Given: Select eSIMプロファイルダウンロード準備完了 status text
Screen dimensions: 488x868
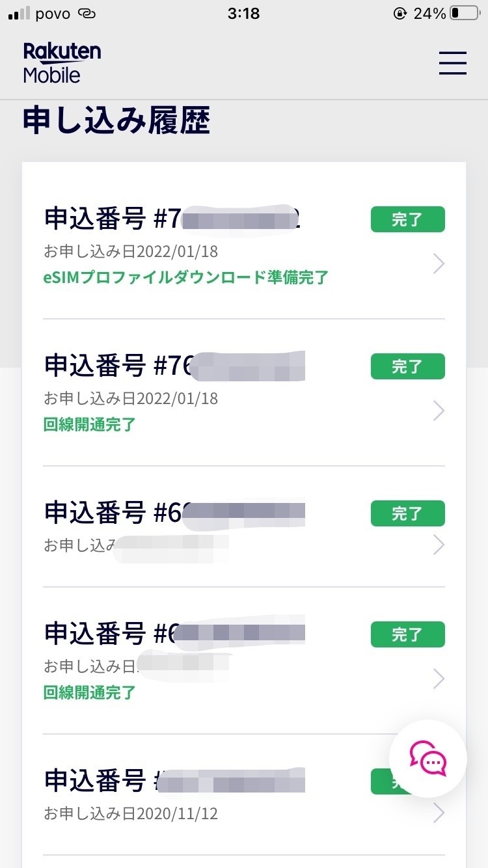Looking at the screenshot, I should click(x=185, y=278).
